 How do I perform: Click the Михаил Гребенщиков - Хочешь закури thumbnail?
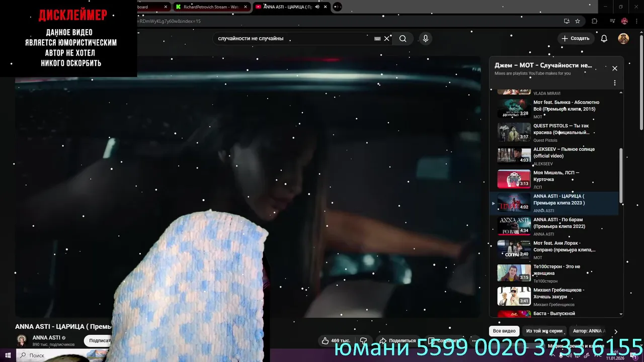pos(514,297)
